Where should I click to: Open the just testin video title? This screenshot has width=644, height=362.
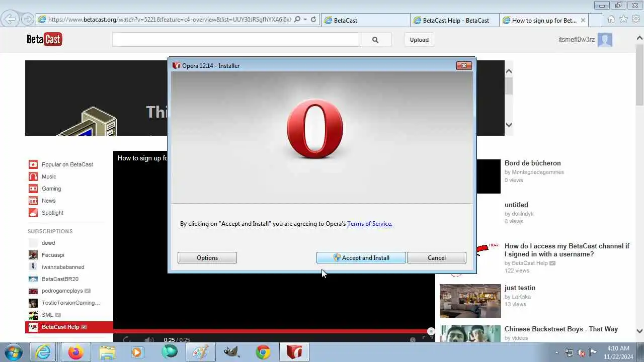pos(520,288)
